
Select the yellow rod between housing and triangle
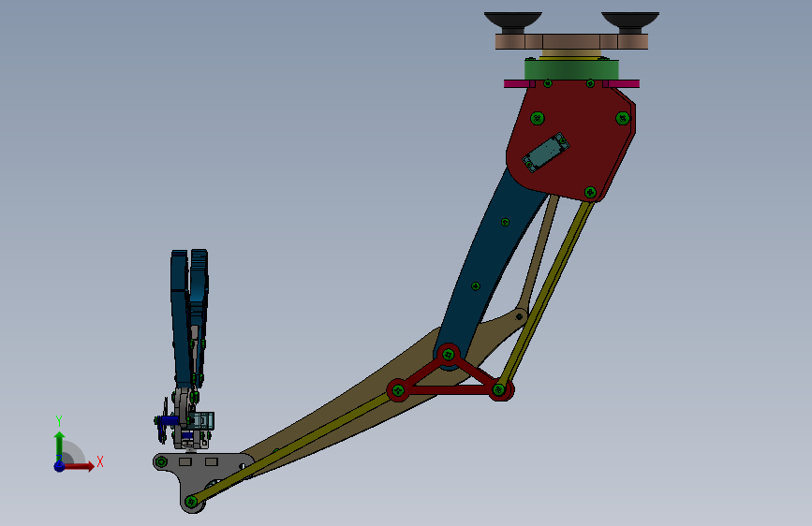[545, 295]
